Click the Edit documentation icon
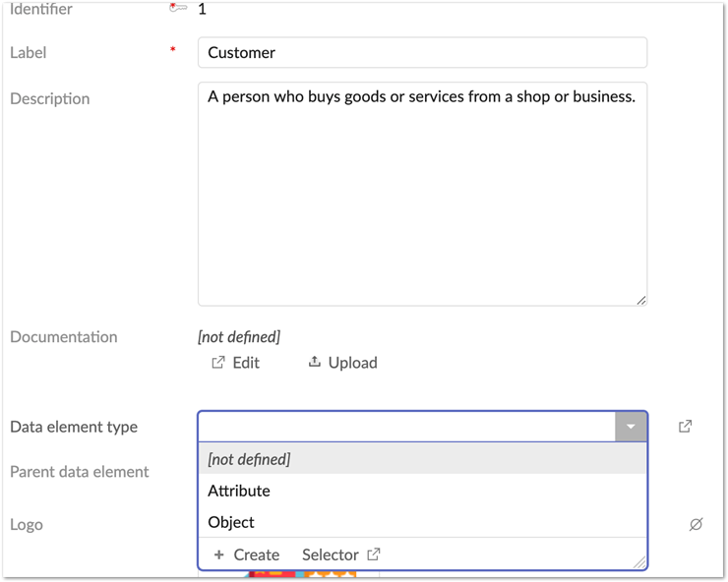Screen dimensions: 728x582 pos(218,363)
